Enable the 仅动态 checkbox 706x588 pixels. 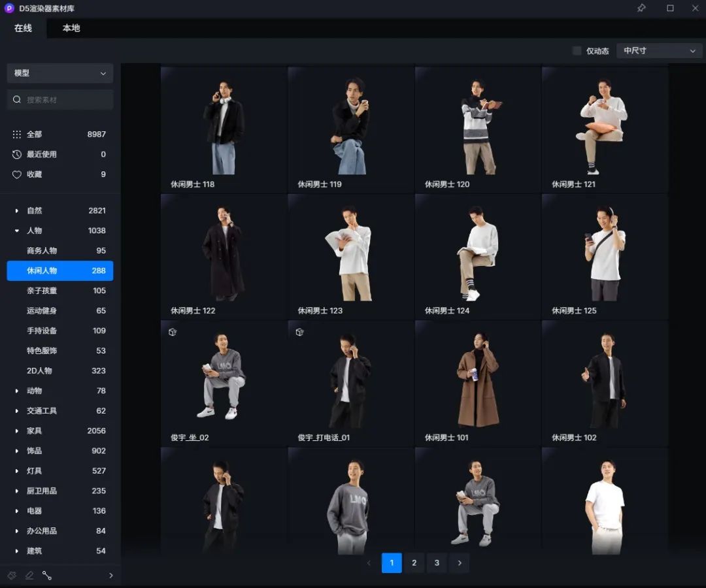pos(577,51)
